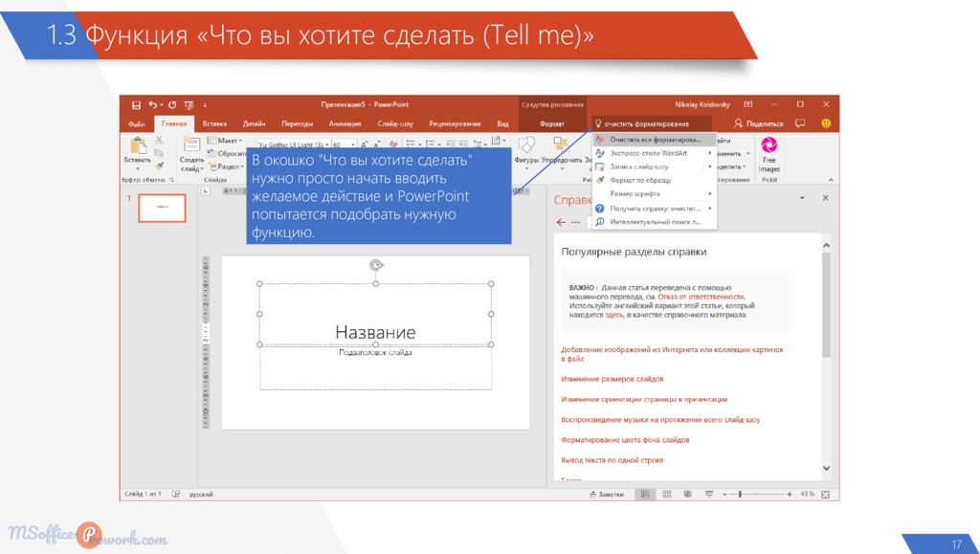Open the Рецензирование tab
Screen dimensions: 980x554
[x=455, y=123]
